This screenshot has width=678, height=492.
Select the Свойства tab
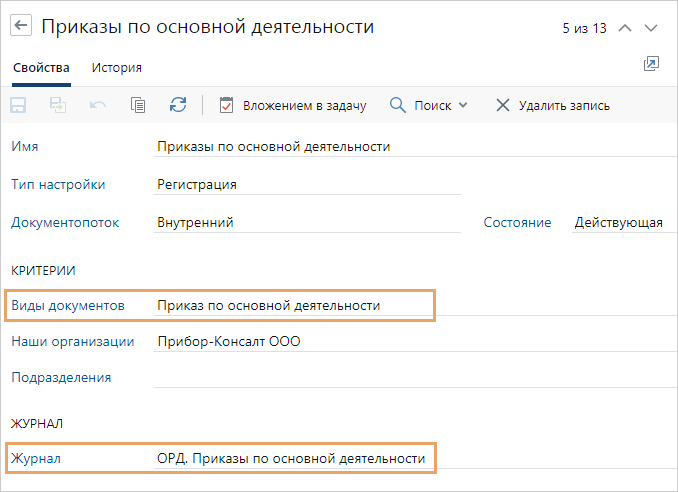41,68
